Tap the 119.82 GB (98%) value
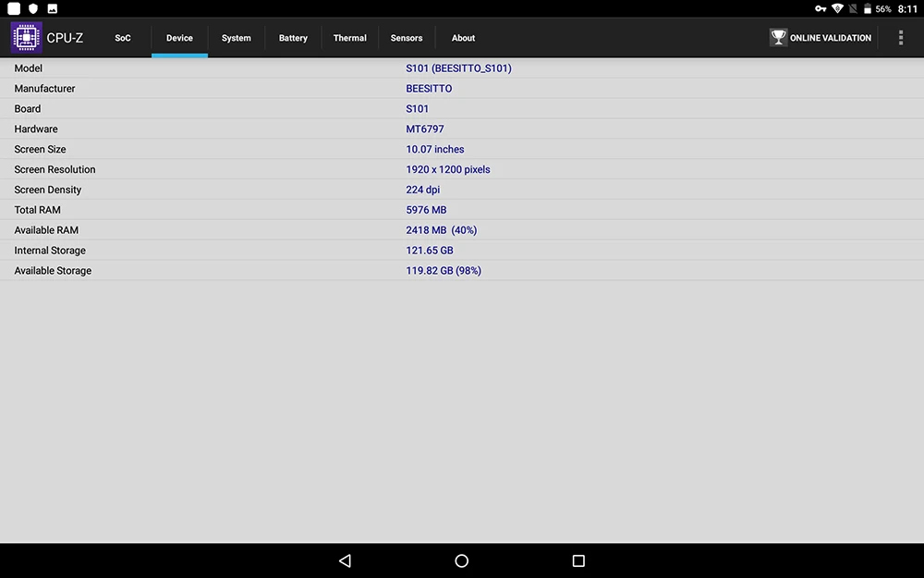Image resolution: width=924 pixels, height=578 pixels. point(444,271)
